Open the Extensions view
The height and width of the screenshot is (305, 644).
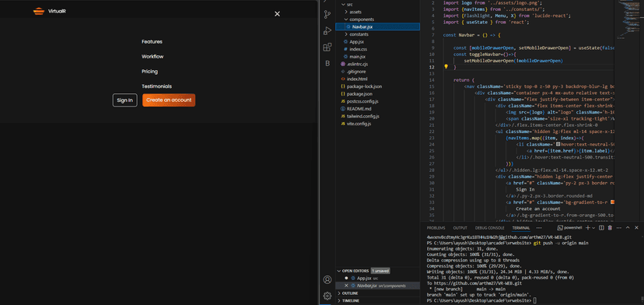(327, 47)
